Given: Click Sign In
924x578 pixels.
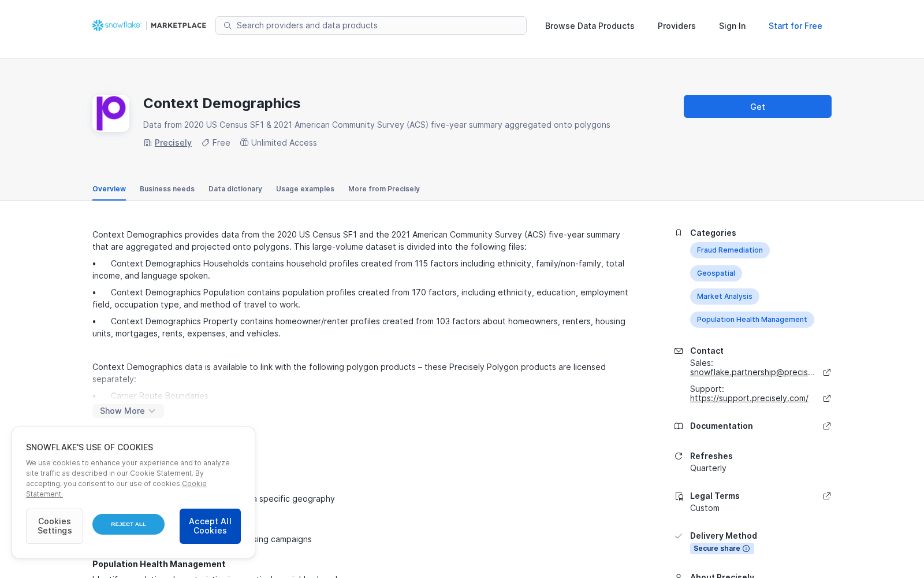Looking at the screenshot, I should (732, 26).
